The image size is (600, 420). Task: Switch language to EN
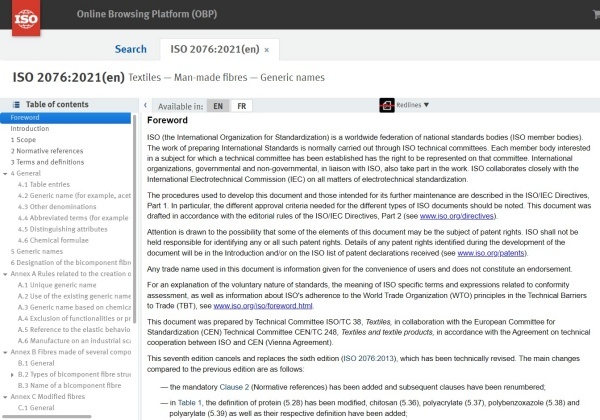tap(218, 106)
